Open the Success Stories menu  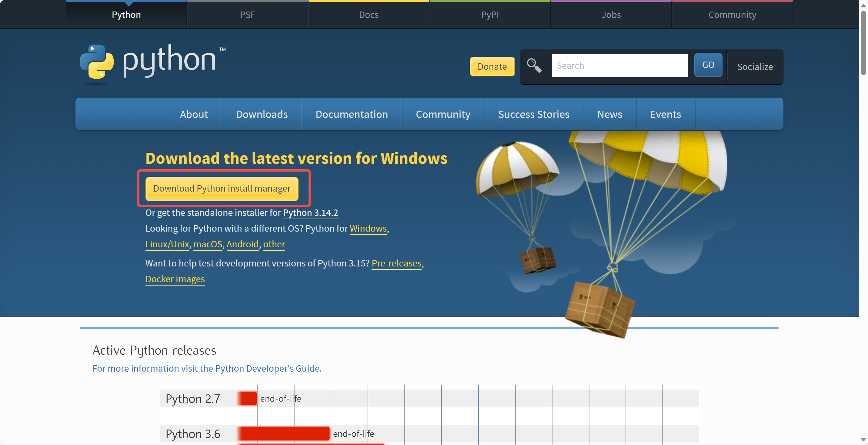[x=533, y=114]
